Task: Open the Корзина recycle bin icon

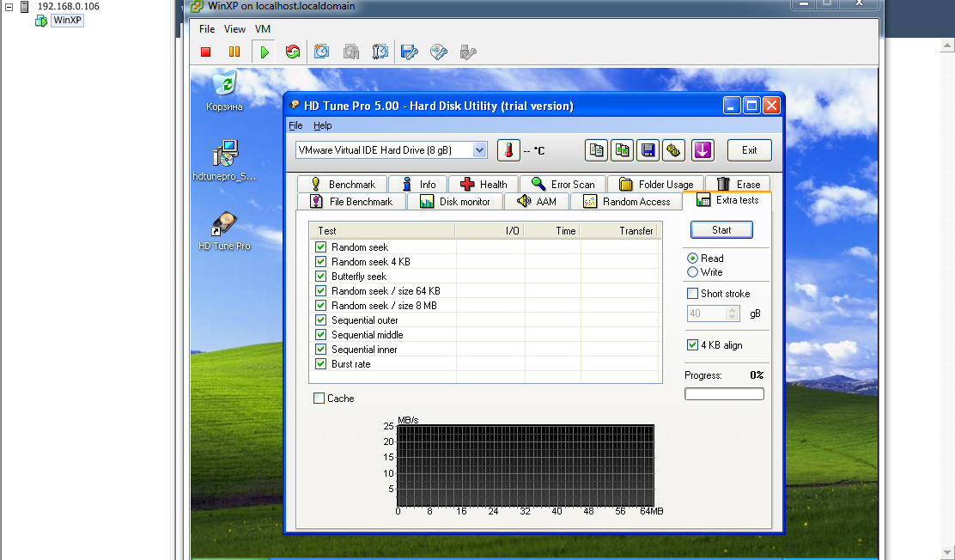Action: 225,92
